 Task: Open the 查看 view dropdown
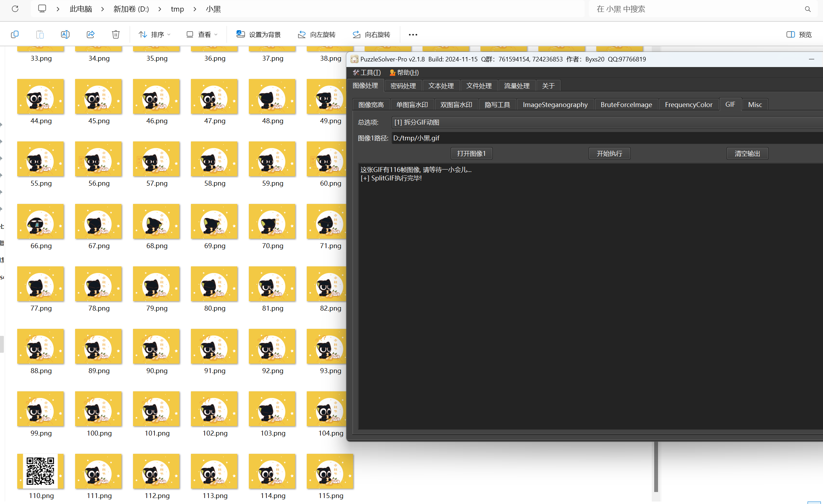click(x=202, y=34)
